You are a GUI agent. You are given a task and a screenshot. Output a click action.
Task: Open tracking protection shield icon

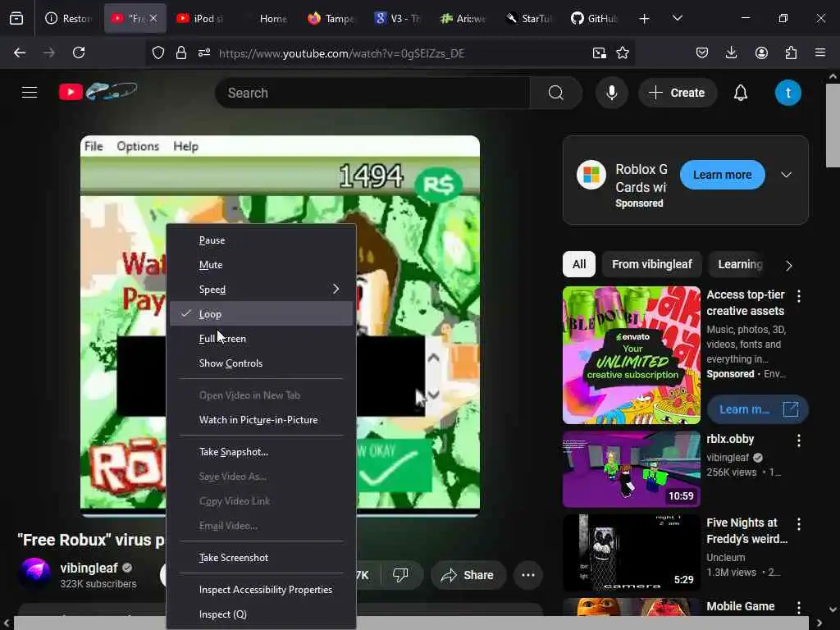[158, 52]
